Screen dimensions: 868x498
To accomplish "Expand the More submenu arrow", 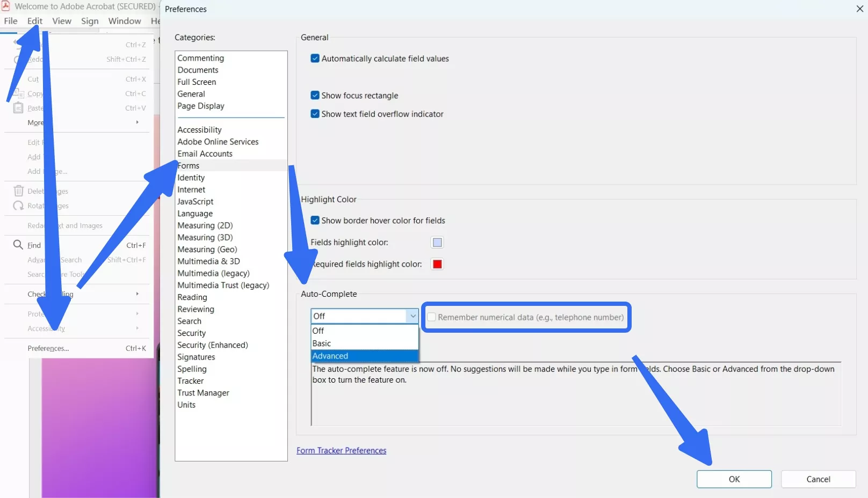I will click(138, 122).
